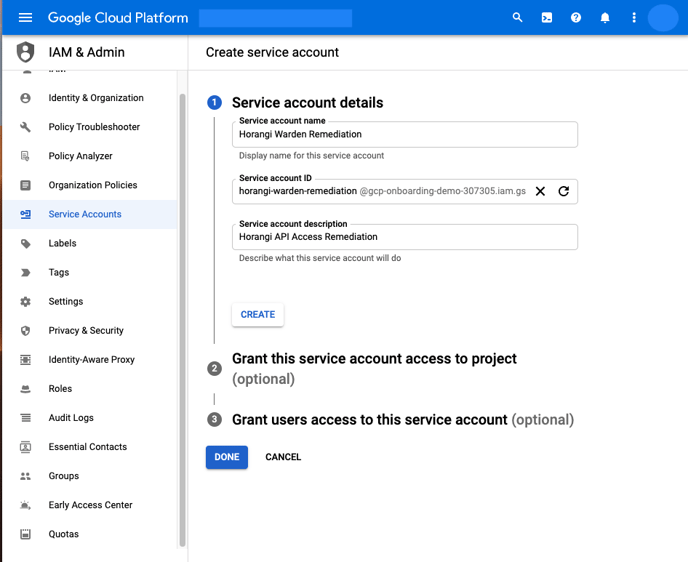
Task: Click the DONE button
Action: point(227,457)
